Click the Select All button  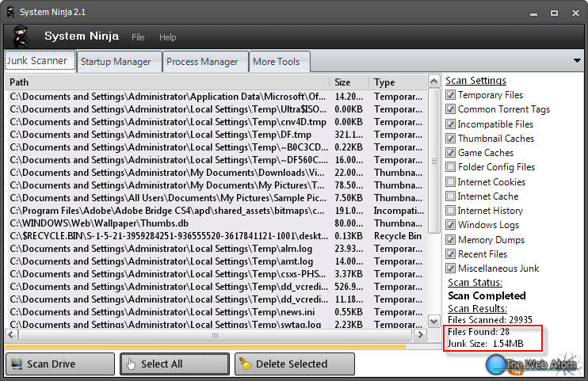(x=175, y=364)
